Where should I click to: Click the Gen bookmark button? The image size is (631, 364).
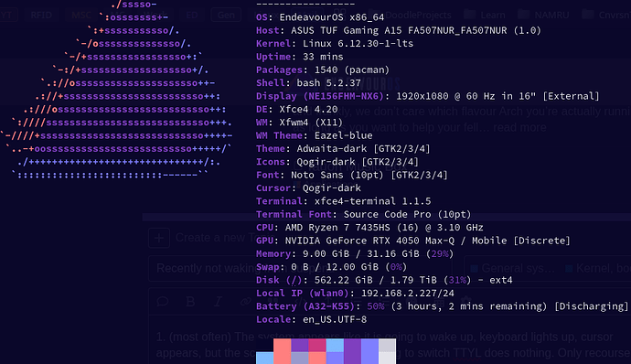click(226, 16)
